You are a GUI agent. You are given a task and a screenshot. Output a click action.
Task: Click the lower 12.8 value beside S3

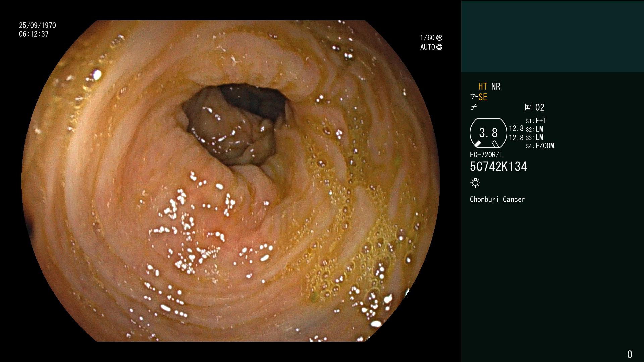[516, 137]
